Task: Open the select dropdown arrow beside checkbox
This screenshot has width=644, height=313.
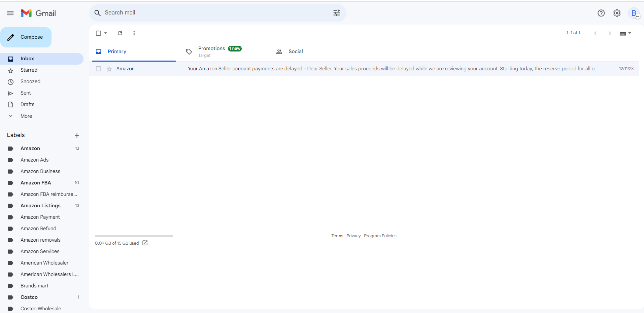Action: 106,33
